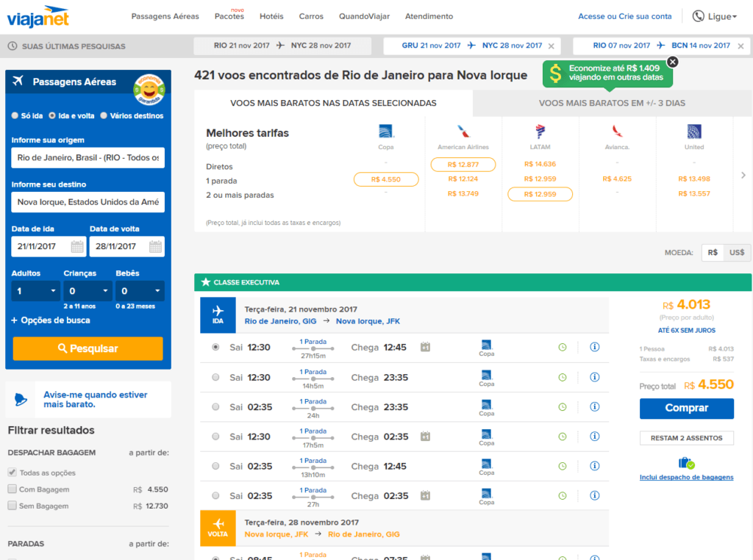The image size is (753, 560).
Task: Click the next-day calendar icon on 12:30–12:45 flight
Action: point(425,347)
